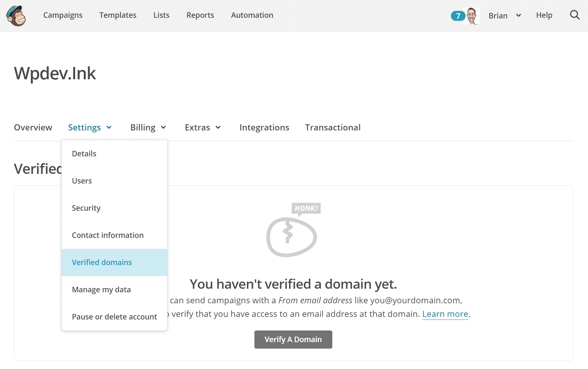Select Pause or delete account

point(114,317)
